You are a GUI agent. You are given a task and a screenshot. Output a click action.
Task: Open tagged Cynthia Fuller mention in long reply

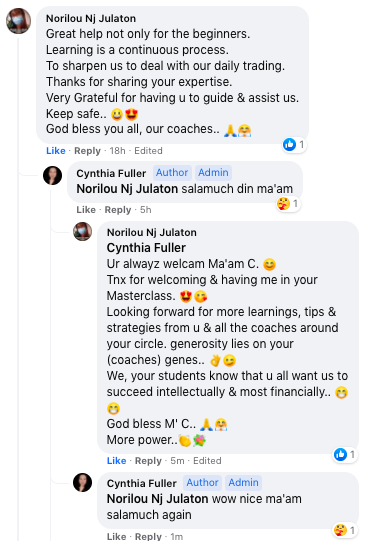click(146, 248)
